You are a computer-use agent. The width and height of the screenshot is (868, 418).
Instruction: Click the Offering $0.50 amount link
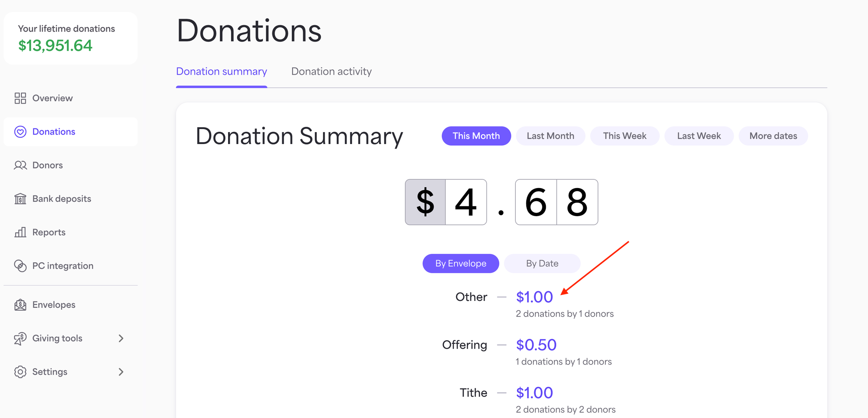pyautogui.click(x=536, y=345)
